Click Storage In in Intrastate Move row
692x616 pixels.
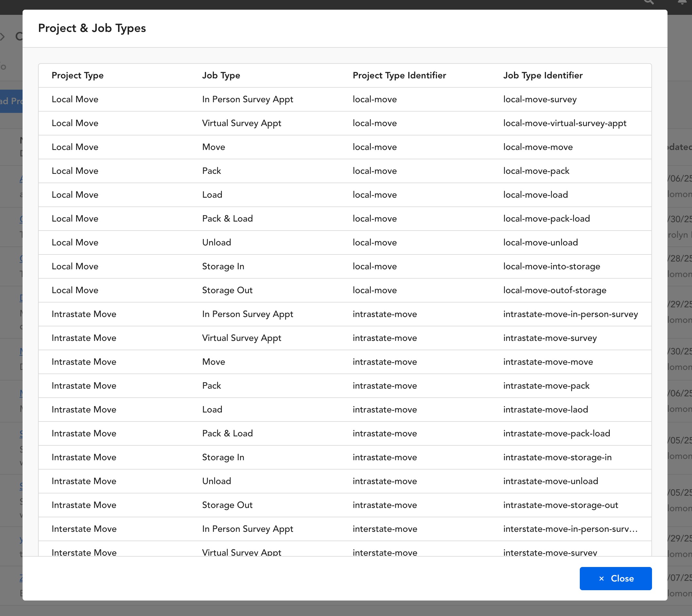tap(223, 458)
